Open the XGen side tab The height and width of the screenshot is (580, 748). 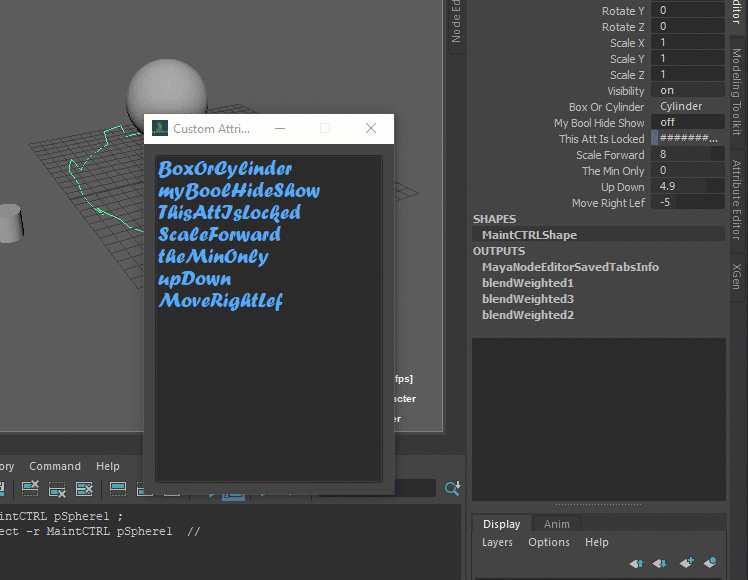pos(737,276)
